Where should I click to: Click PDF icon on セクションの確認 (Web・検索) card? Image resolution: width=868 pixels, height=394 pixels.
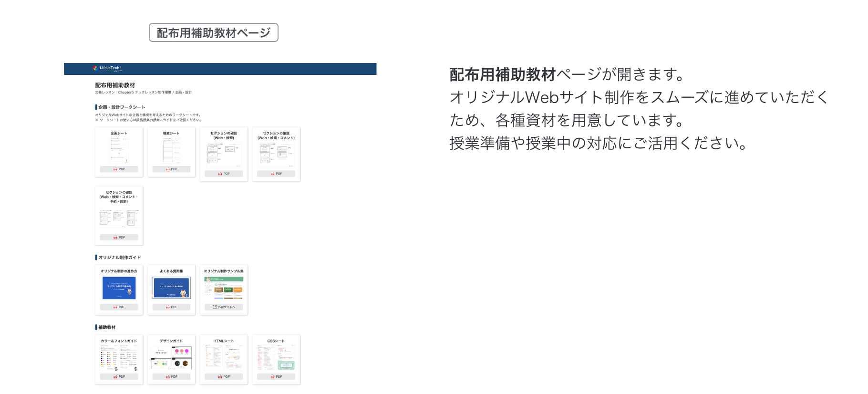click(220, 174)
